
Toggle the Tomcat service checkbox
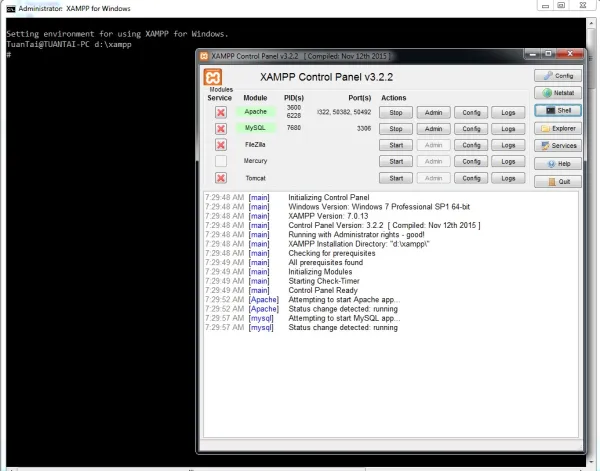point(221,178)
